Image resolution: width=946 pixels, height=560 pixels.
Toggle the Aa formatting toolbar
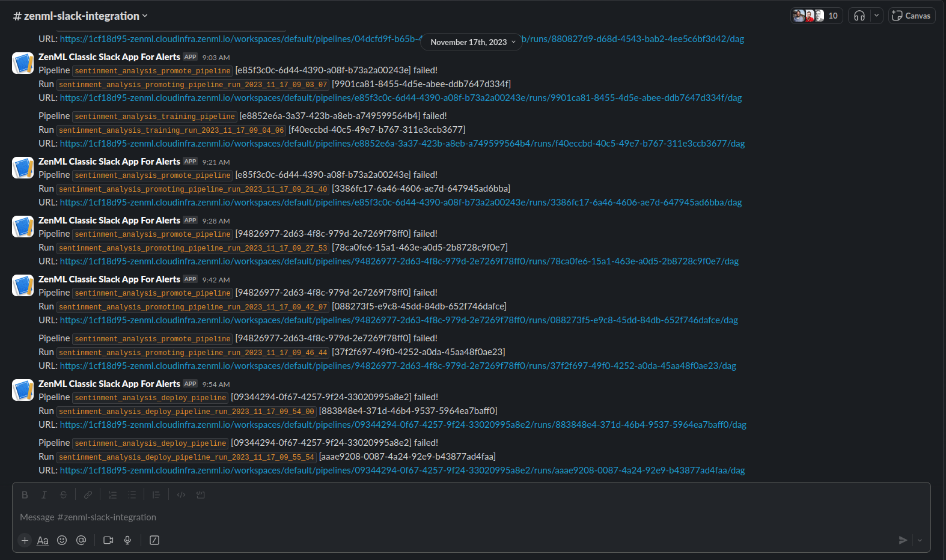click(x=43, y=540)
